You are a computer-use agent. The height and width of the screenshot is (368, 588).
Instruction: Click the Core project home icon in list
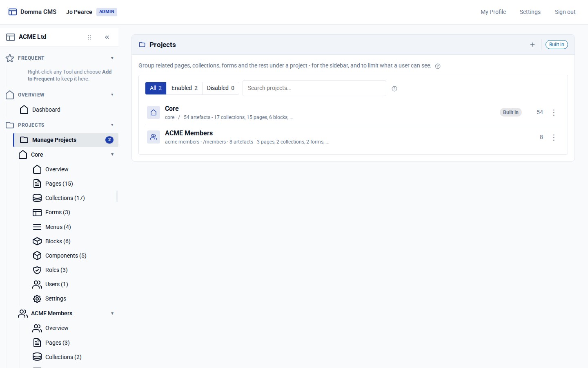point(154,112)
